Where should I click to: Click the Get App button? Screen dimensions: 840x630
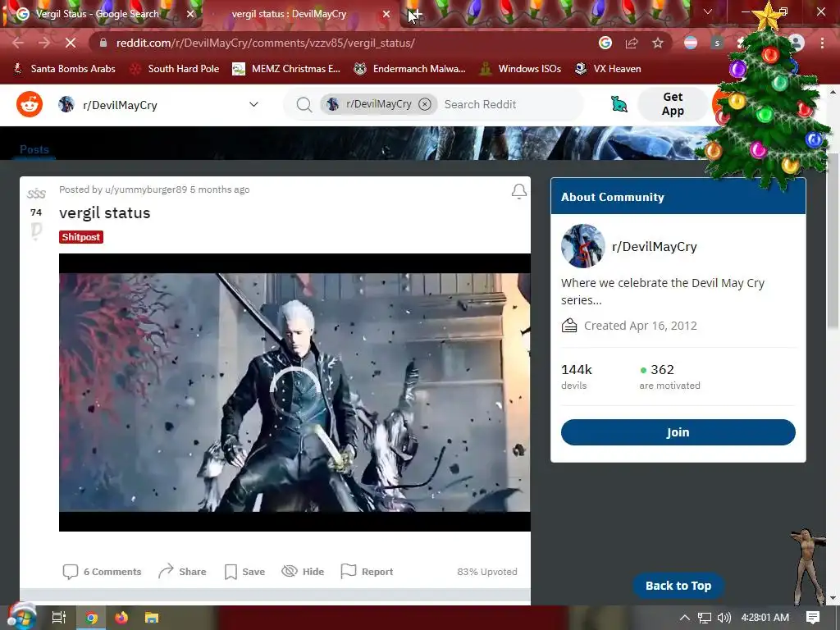click(x=673, y=104)
